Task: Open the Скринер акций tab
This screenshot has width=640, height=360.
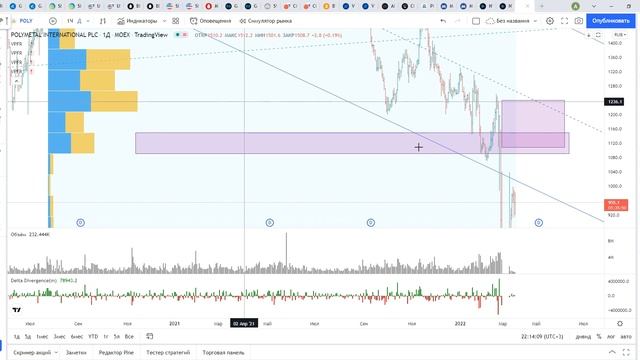Action: click(32, 352)
